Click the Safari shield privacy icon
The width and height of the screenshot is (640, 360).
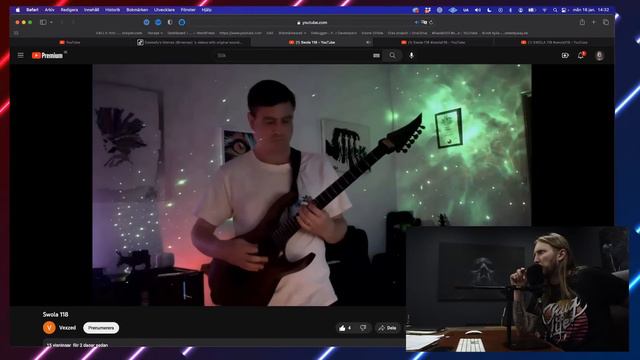[x=170, y=22]
